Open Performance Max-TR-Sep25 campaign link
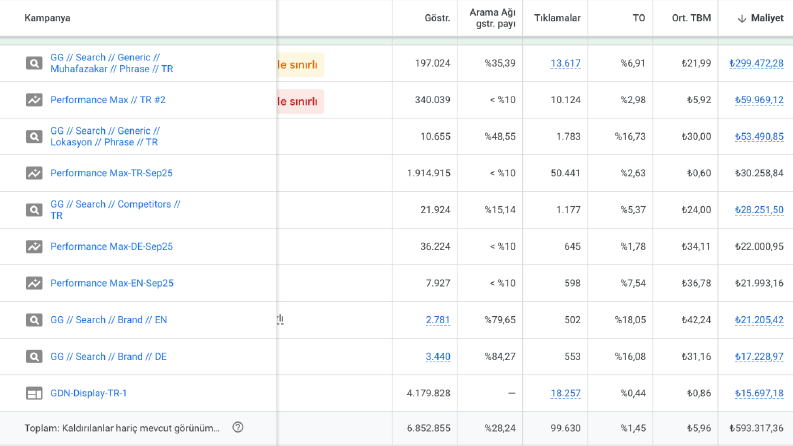This screenshot has height=446, width=793. (111, 173)
